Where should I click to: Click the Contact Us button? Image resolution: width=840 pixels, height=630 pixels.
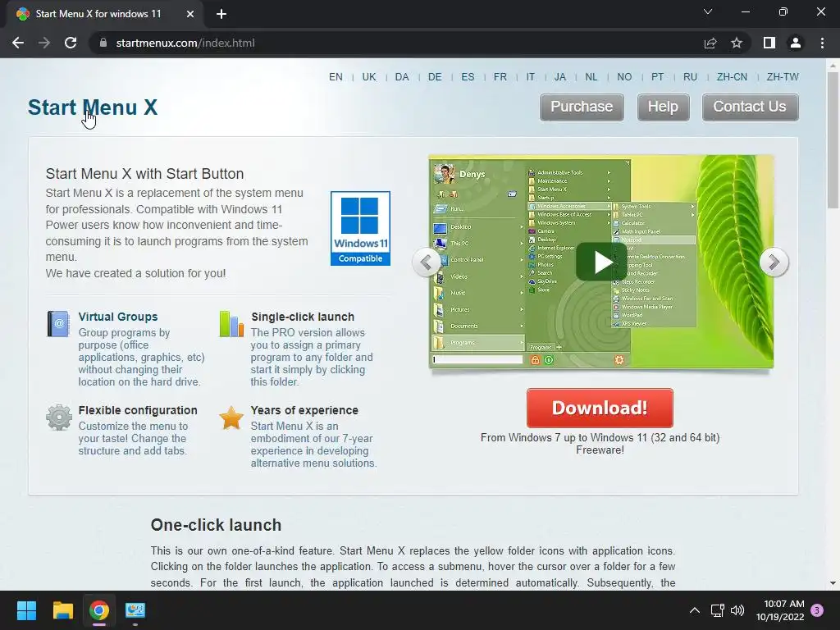click(750, 107)
